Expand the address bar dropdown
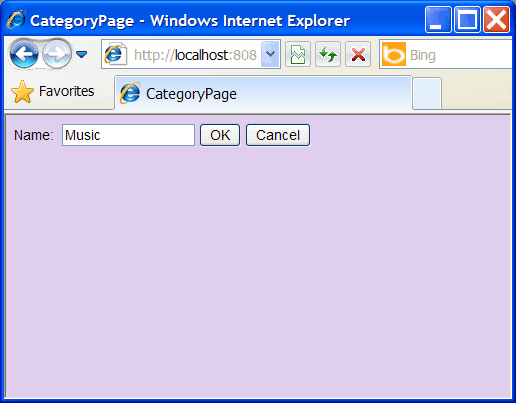This screenshot has width=516, height=403. pos(270,54)
